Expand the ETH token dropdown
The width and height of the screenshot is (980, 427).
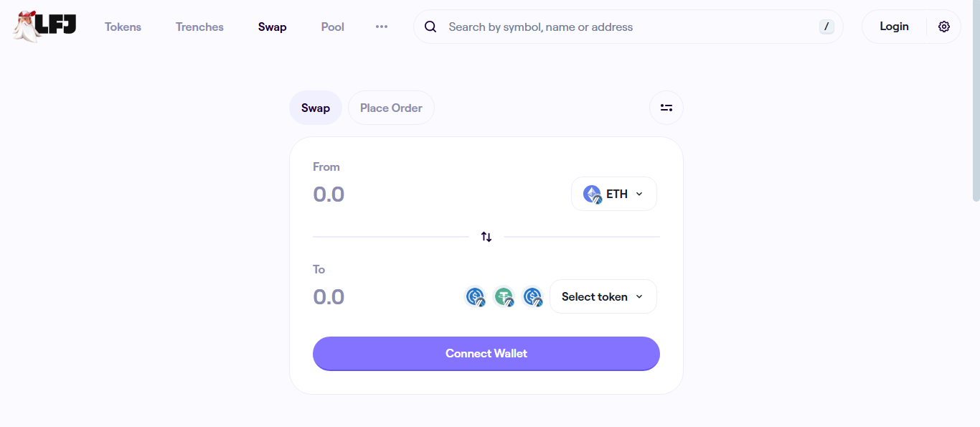tap(614, 194)
